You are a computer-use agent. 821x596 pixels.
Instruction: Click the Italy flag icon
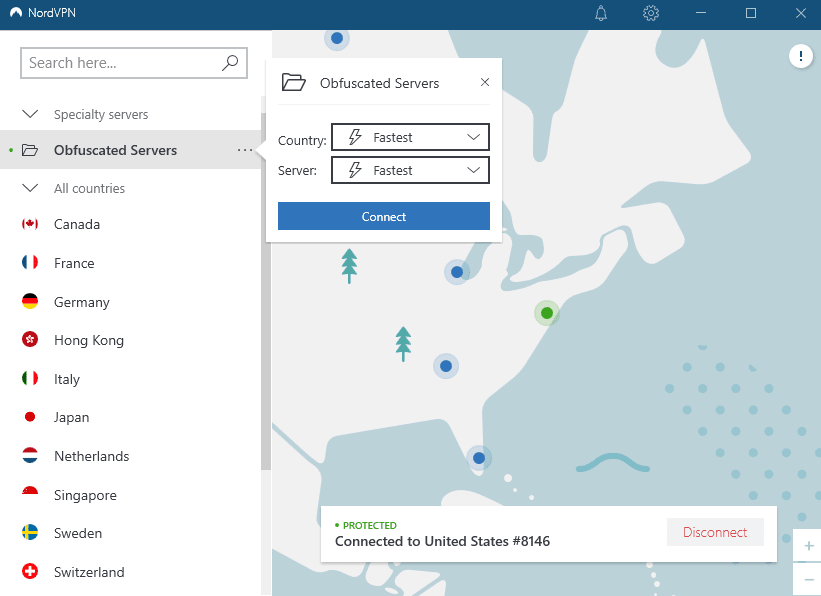pos(30,378)
